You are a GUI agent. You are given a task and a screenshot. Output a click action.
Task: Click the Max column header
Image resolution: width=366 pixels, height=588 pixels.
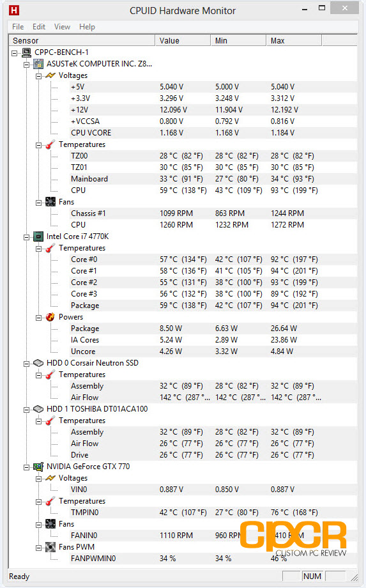pyautogui.click(x=294, y=40)
